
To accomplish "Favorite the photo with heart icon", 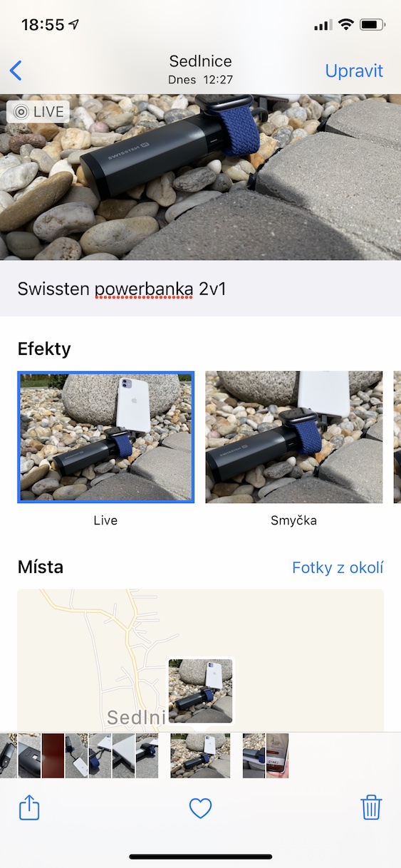I will click(x=201, y=808).
